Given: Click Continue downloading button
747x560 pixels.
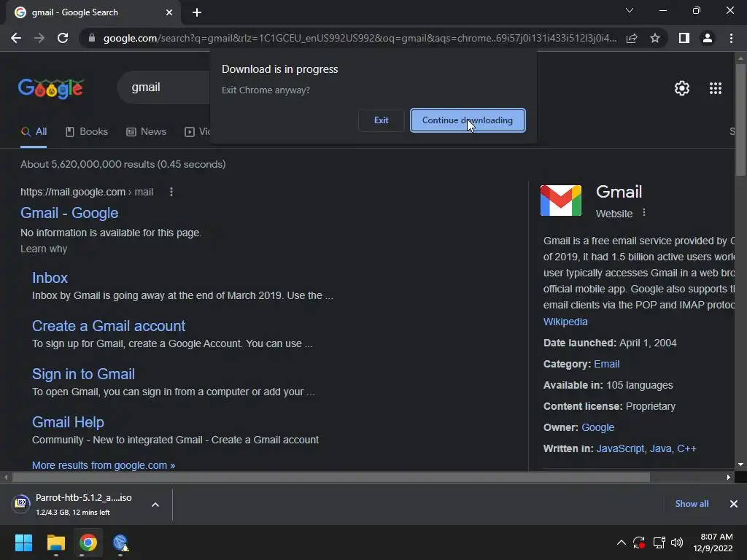Looking at the screenshot, I should pos(468,120).
